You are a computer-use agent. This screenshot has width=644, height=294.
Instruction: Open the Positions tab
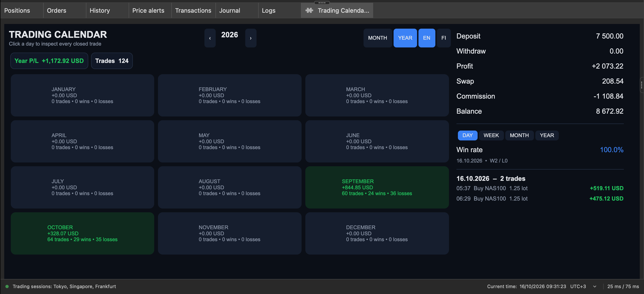pyautogui.click(x=22, y=11)
